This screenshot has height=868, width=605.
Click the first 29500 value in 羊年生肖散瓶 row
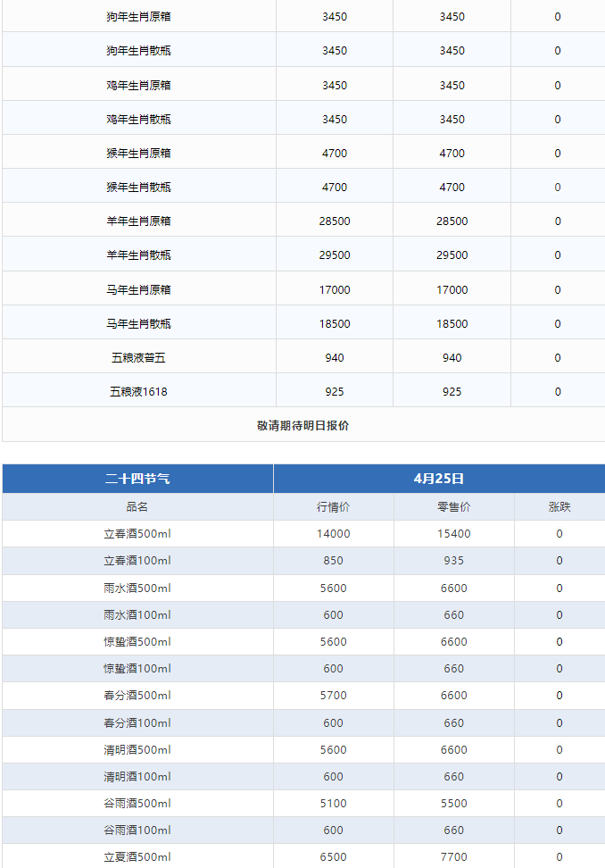[x=335, y=255]
